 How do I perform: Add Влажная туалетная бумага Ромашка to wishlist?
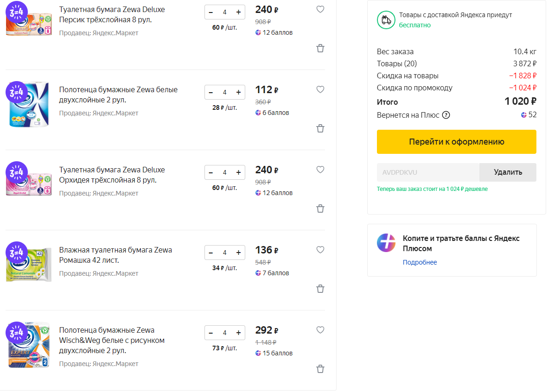320,250
